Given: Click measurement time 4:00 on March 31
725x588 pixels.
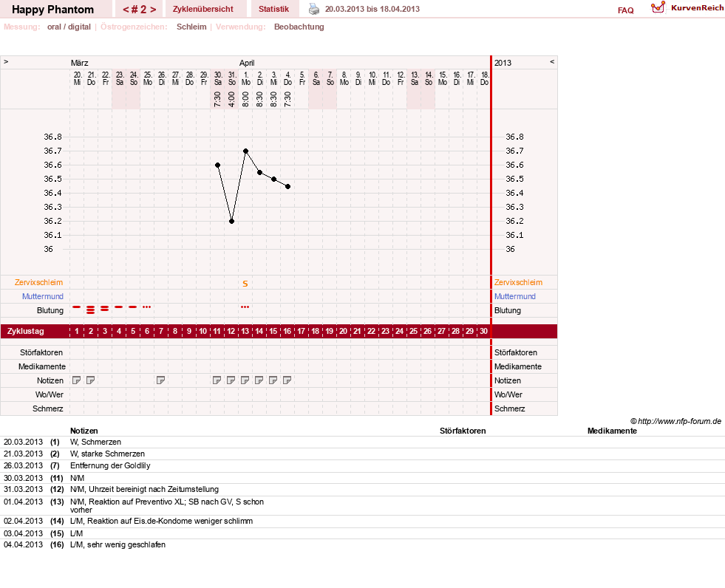Looking at the screenshot, I should coord(231,99).
